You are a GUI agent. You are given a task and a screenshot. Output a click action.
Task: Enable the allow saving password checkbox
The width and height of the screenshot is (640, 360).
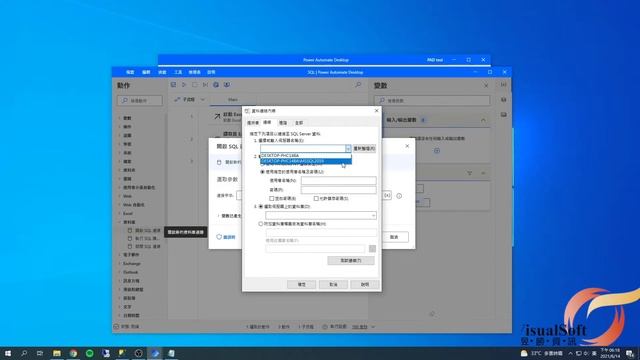316,198
